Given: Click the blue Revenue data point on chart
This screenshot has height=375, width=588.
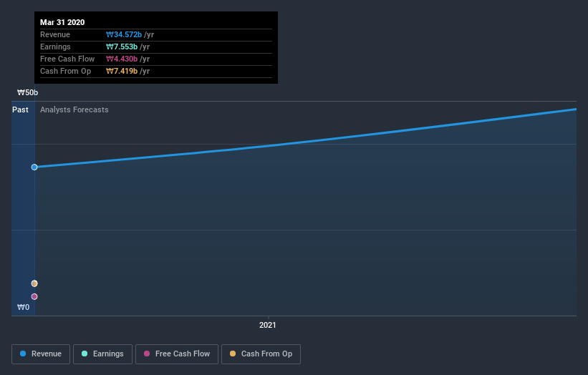Looking at the screenshot, I should coord(34,167).
